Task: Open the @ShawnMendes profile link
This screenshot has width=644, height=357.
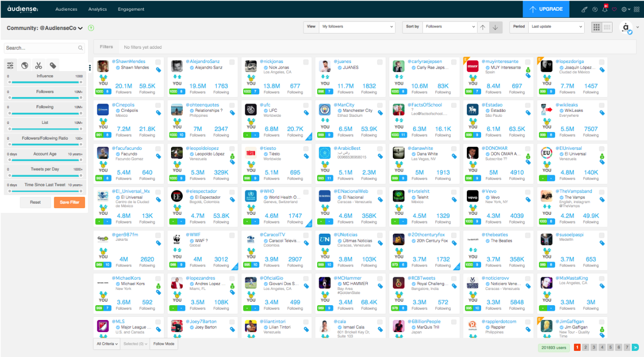Action: point(128,61)
